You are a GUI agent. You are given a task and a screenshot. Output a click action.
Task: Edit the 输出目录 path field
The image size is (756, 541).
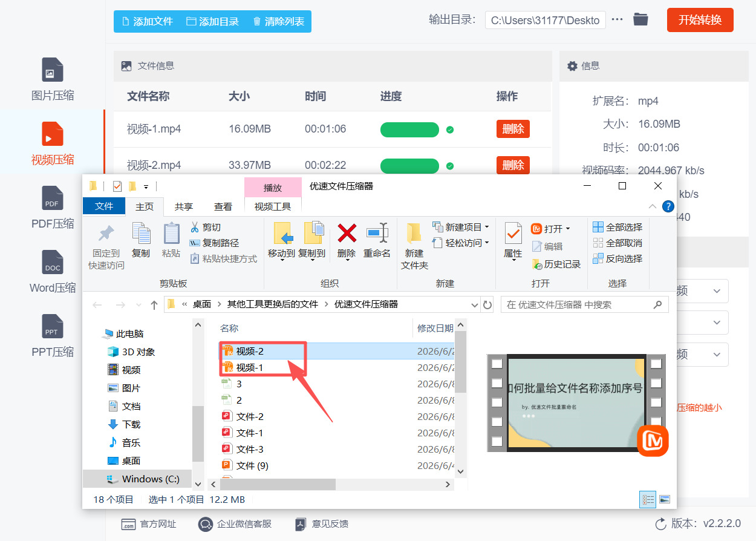545,20
